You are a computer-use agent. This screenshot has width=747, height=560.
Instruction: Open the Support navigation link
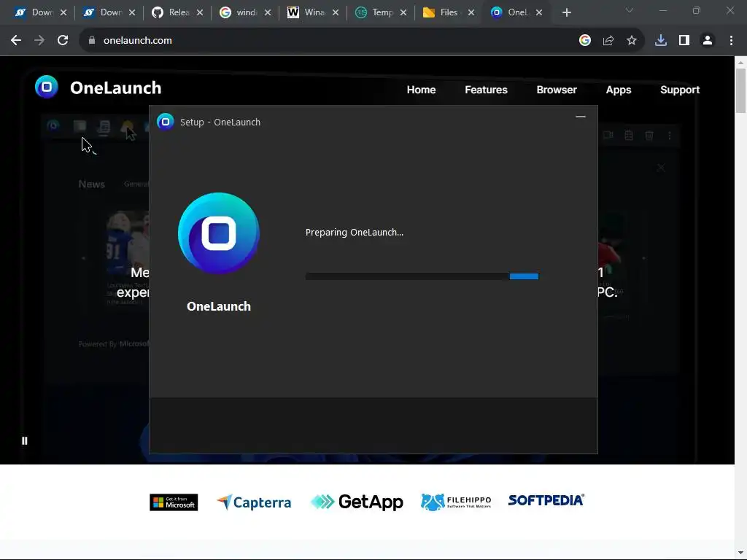pos(680,90)
